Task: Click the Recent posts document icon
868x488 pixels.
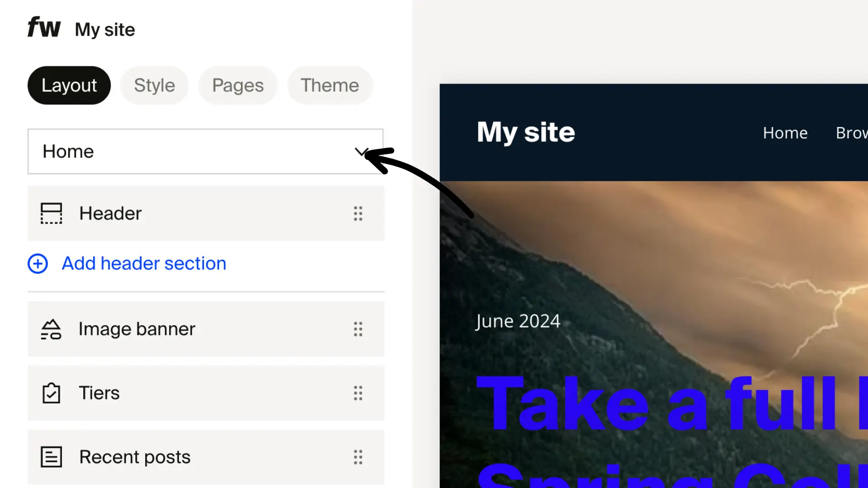Action: [51, 457]
